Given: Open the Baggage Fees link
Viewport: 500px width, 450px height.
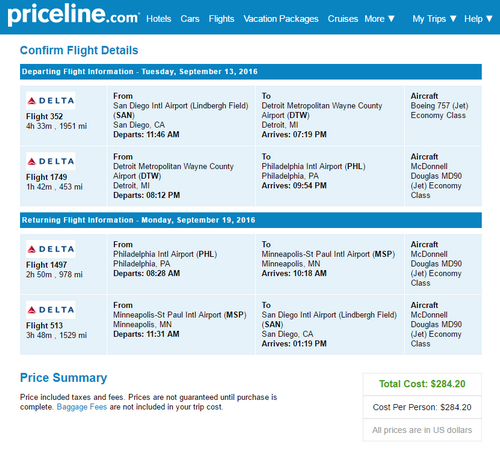Looking at the screenshot, I should (x=82, y=407).
